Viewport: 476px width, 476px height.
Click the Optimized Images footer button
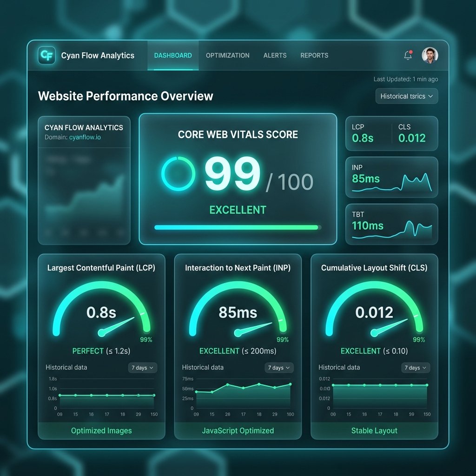[101, 430]
